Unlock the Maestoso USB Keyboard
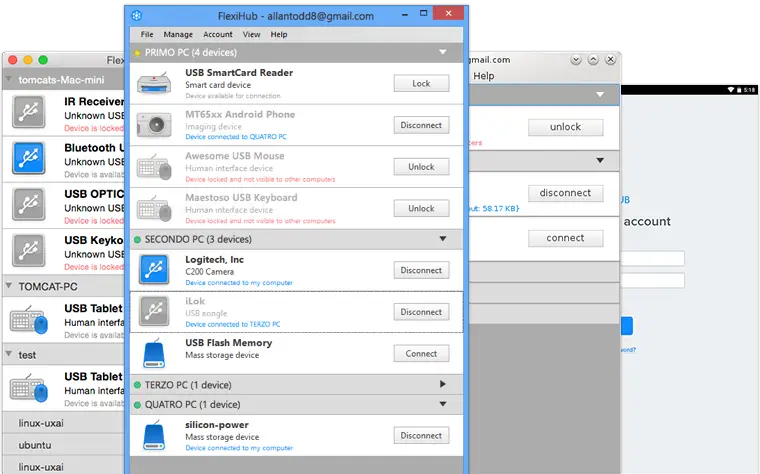 [x=421, y=208]
